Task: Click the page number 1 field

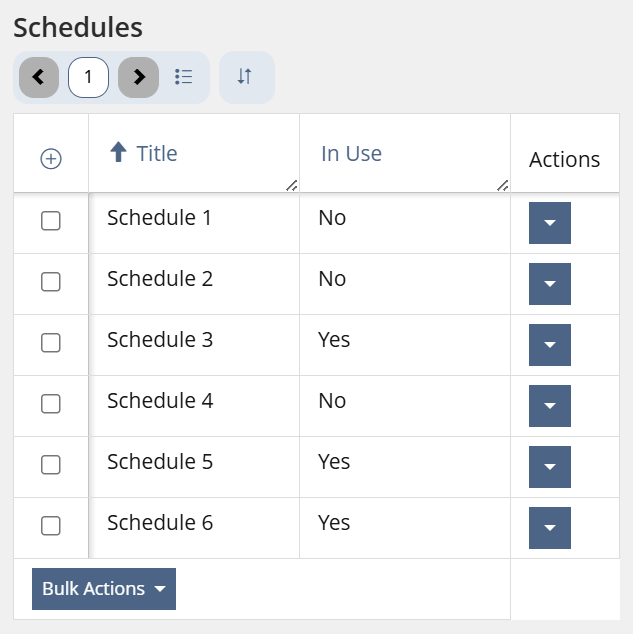Action: click(x=88, y=77)
